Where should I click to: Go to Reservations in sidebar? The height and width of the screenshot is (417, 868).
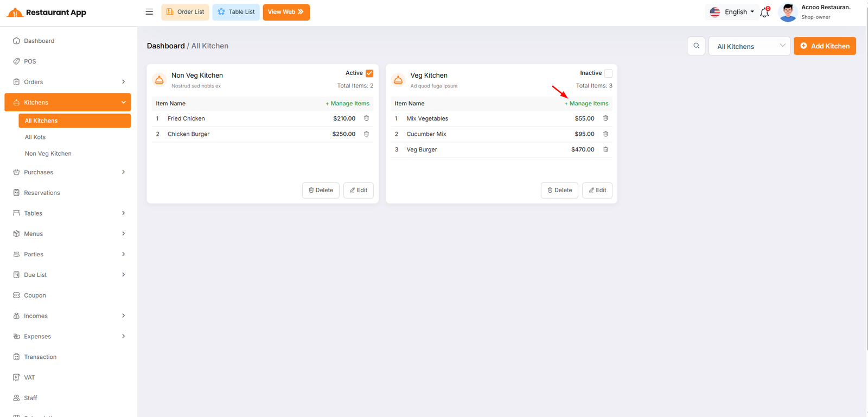42,193
